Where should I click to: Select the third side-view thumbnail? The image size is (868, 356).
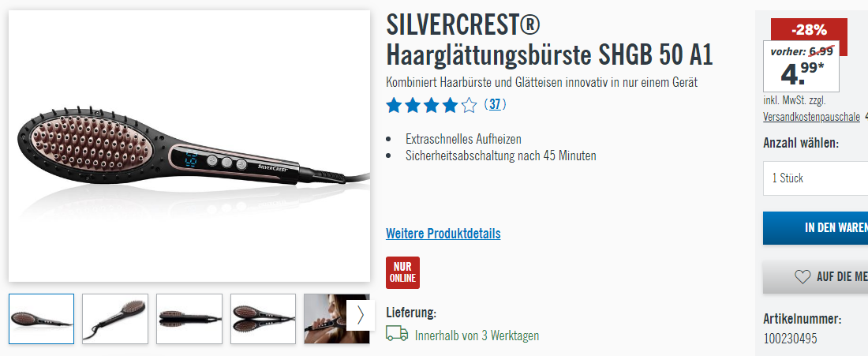click(189, 319)
